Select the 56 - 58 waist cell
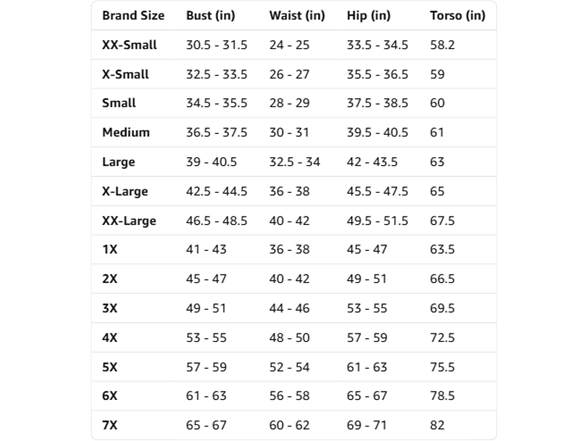 [290, 396]
